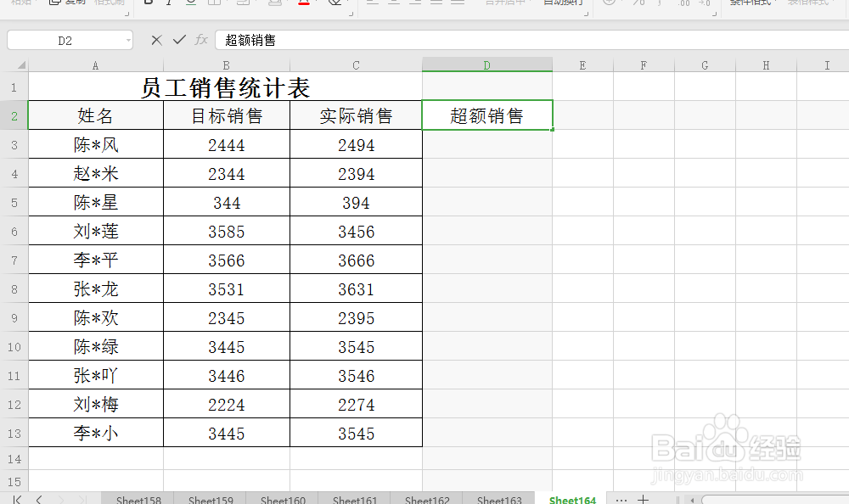This screenshot has height=504, width=849.
Task: Add a new sheet with plus icon
Action: click(x=643, y=499)
